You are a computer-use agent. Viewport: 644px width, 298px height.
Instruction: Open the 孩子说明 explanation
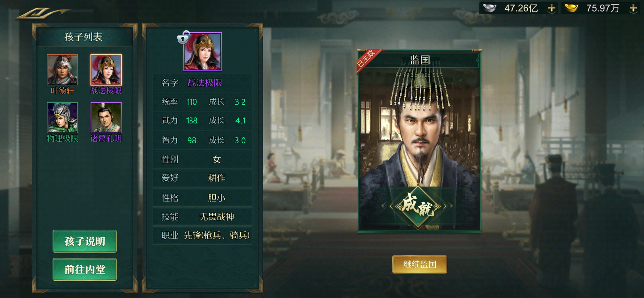tap(85, 241)
